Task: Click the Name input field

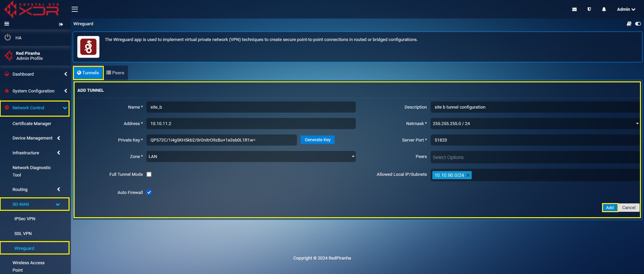Action: 251,107
